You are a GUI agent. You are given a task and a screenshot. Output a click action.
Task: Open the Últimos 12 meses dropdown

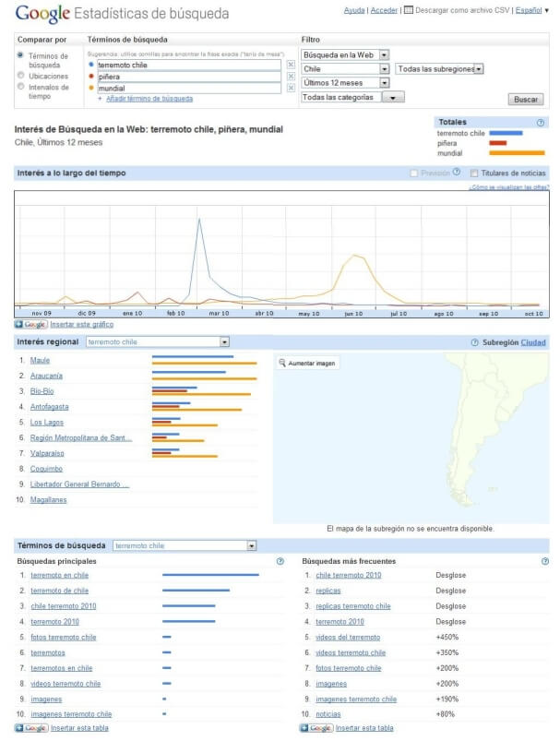pyautogui.click(x=345, y=83)
